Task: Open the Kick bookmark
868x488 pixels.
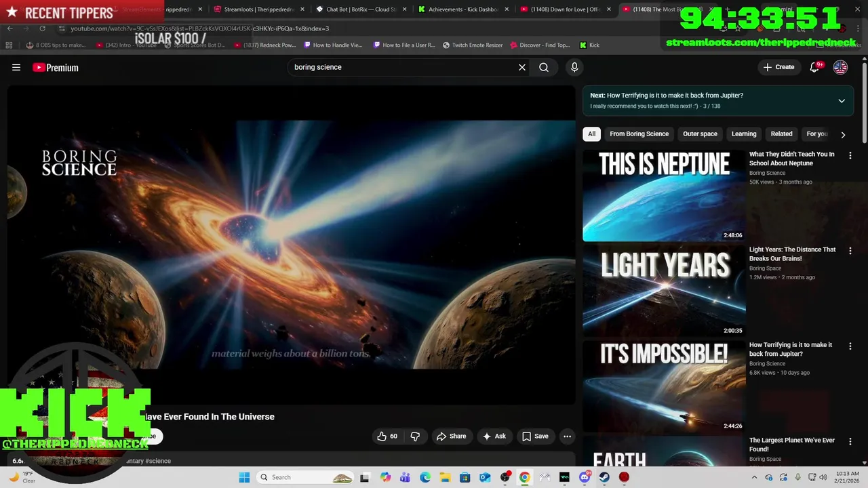Action: click(x=589, y=45)
